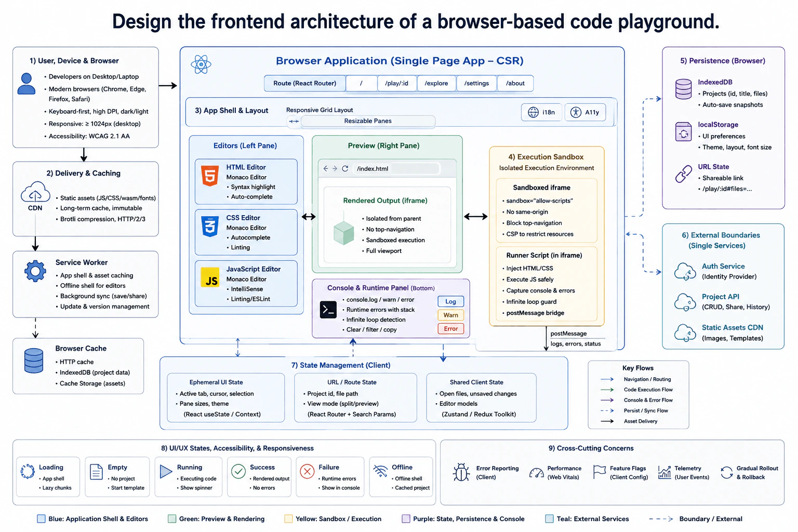Viewport: 798px width, 532px height.
Task: Click the Static Assets CDN cloud icon
Action: tap(685, 333)
